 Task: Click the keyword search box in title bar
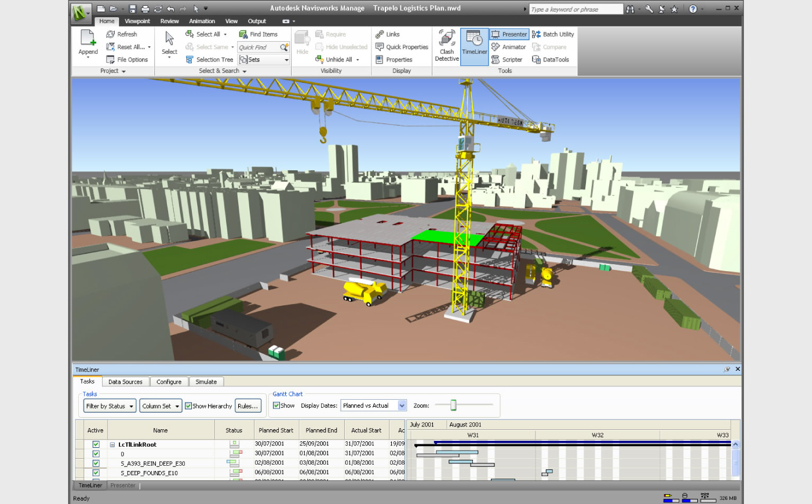click(x=576, y=9)
